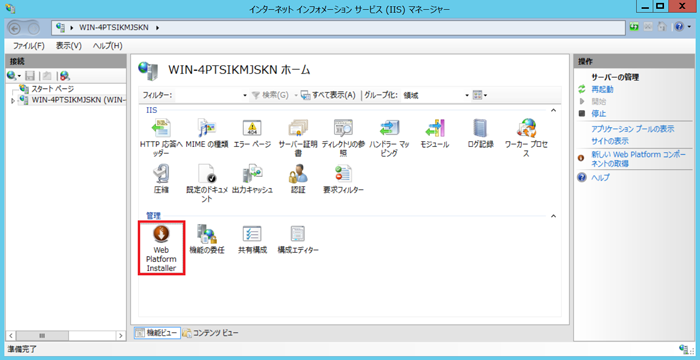This screenshot has height=360, width=700.
Task: Open the 圧縮 feature icon
Action: pyautogui.click(x=161, y=174)
